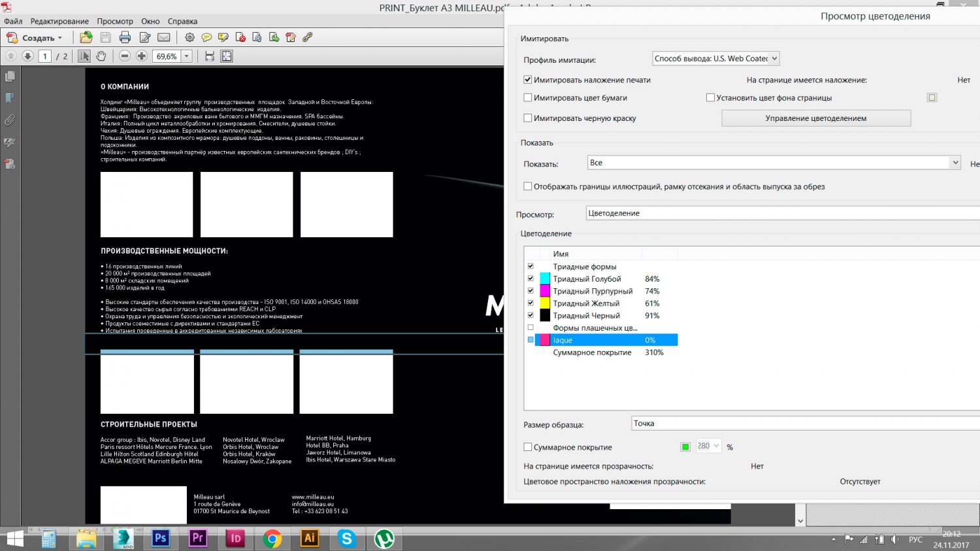
Task: Click 'Управление цветоделением' button
Action: click(x=816, y=118)
